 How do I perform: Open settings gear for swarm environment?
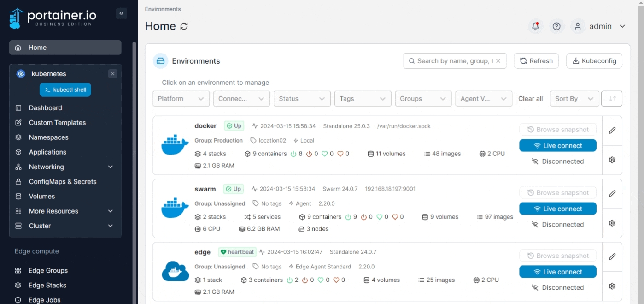(612, 223)
